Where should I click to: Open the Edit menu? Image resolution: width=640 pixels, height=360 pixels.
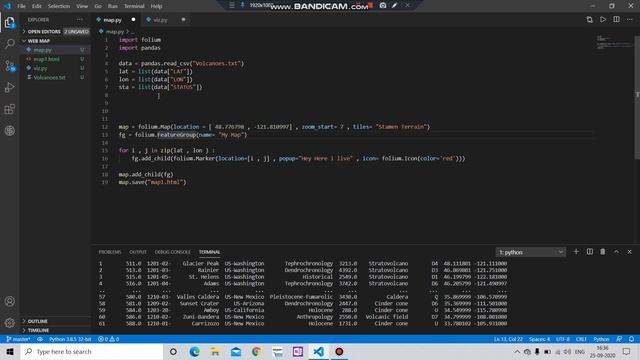[37, 6]
